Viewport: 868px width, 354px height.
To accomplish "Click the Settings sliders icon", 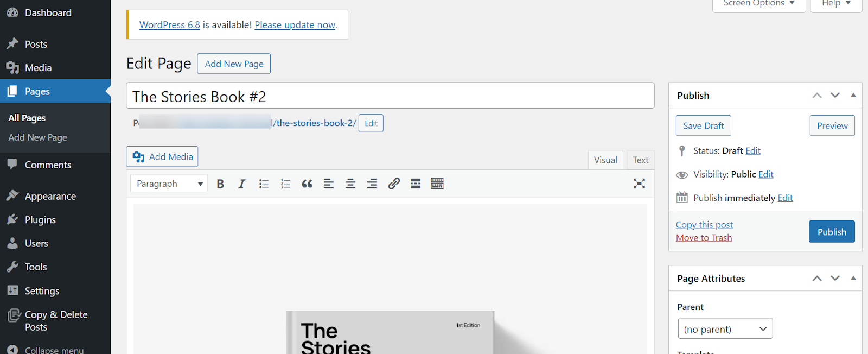I will (x=12, y=290).
